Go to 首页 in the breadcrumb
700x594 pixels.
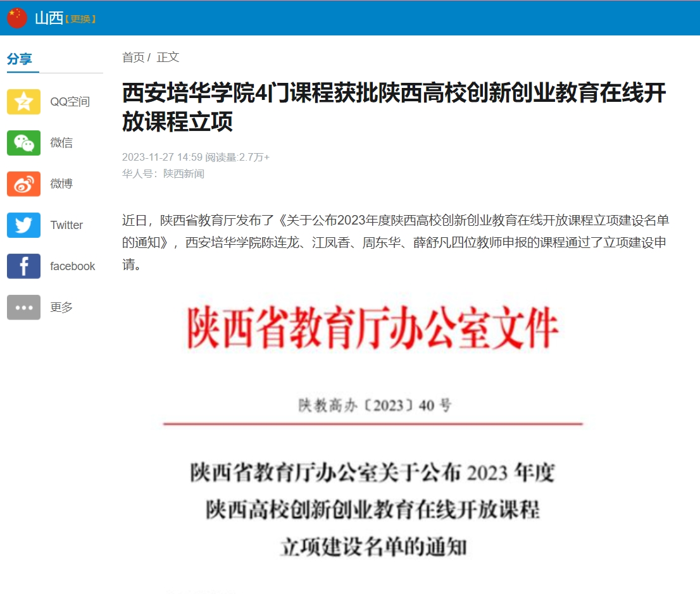coord(133,58)
